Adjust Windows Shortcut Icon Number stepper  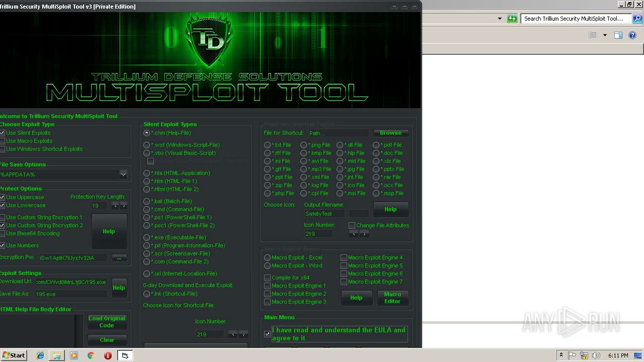pyautogui.click(x=359, y=234)
